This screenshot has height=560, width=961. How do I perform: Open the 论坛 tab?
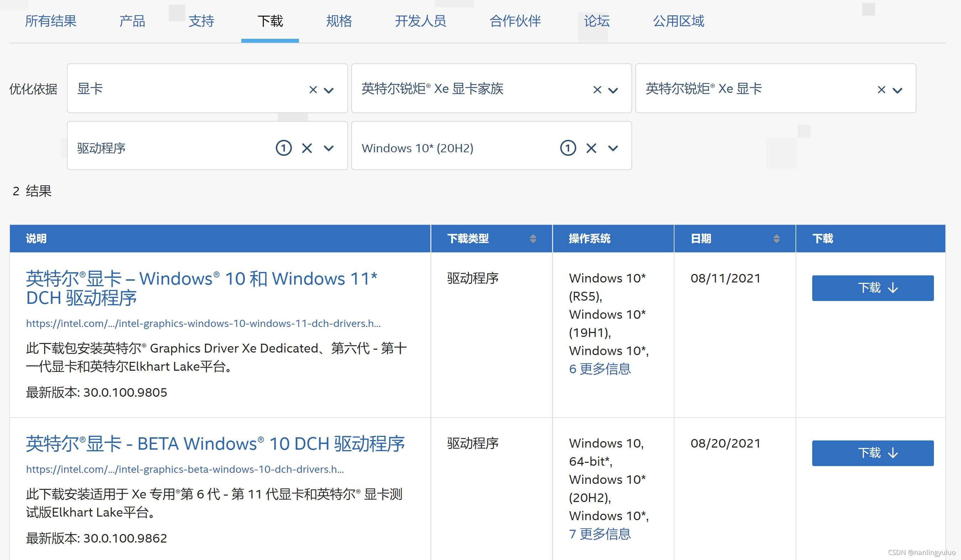(x=597, y=21)
